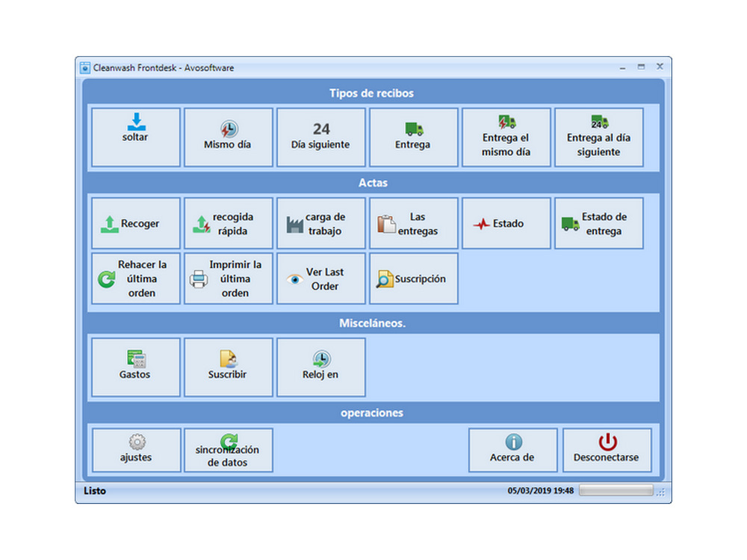Click the Actas section header

point(373,182)
